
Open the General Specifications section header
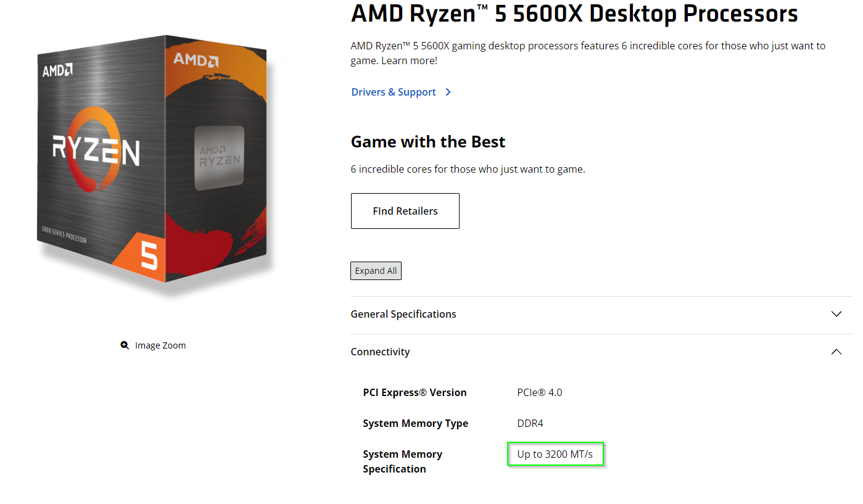pos(403,314)
